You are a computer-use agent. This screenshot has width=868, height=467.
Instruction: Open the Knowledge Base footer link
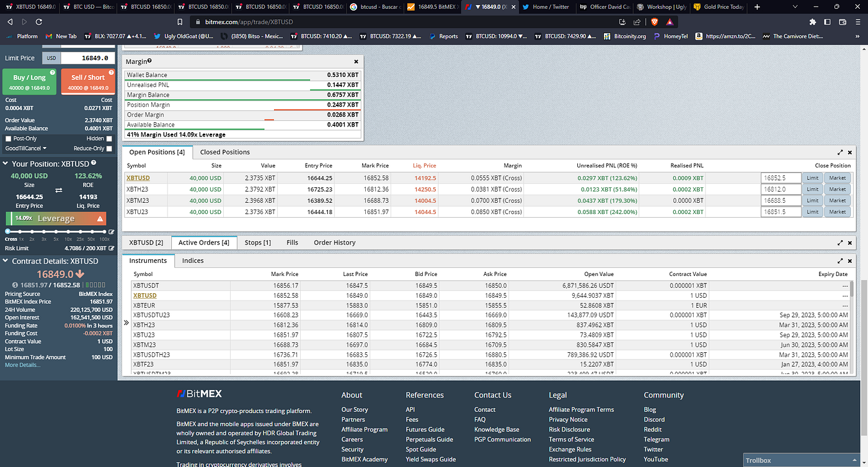[x=497, y=429]
